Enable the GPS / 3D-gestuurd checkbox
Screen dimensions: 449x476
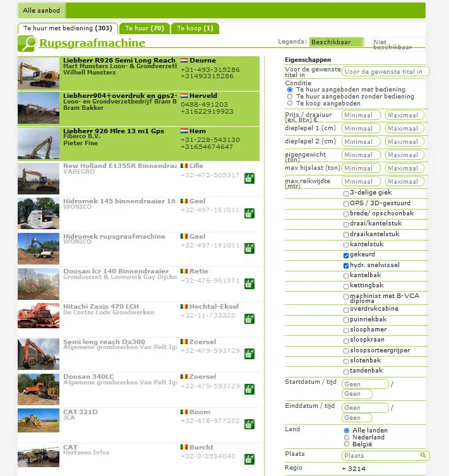pyautogui.click(x=345, y=204)
